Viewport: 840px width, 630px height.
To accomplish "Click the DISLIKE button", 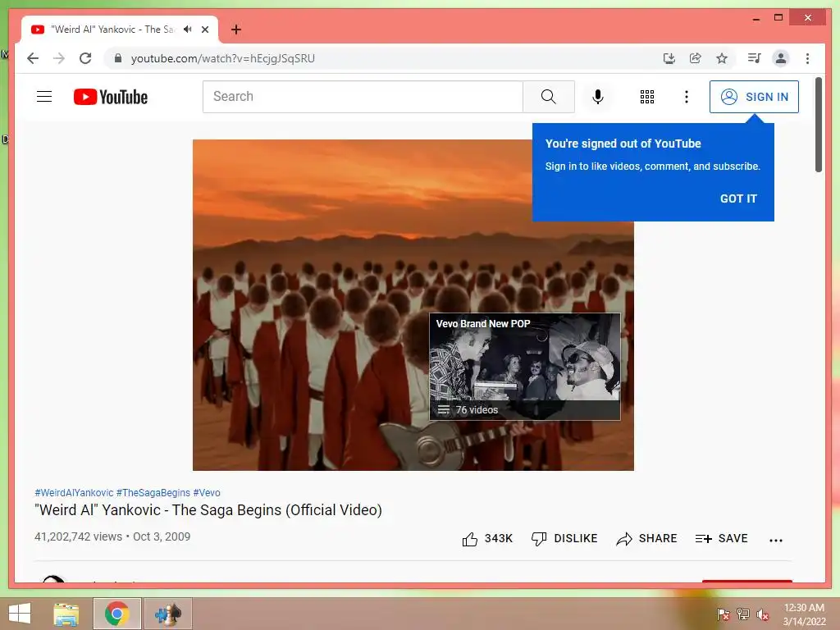I will click(564, 539).
